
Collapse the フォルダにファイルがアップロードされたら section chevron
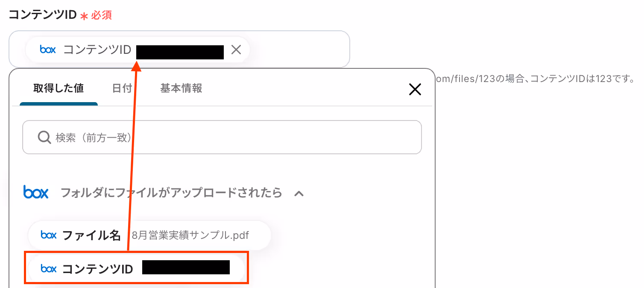299,193
